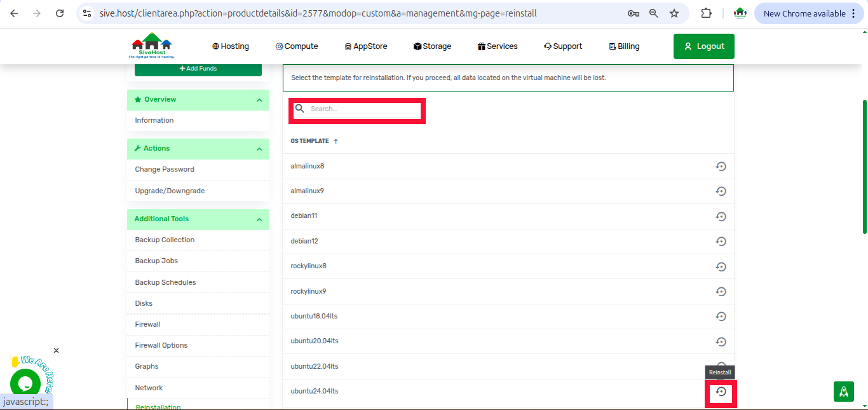
Task: Select the ubuntu22.04lts template row
Action: (x=508, y=367)
